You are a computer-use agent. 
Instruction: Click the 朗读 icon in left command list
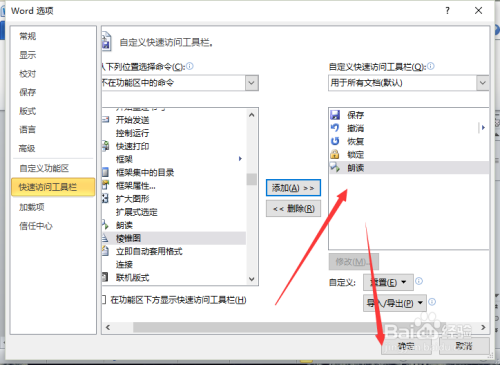(106, 225)
